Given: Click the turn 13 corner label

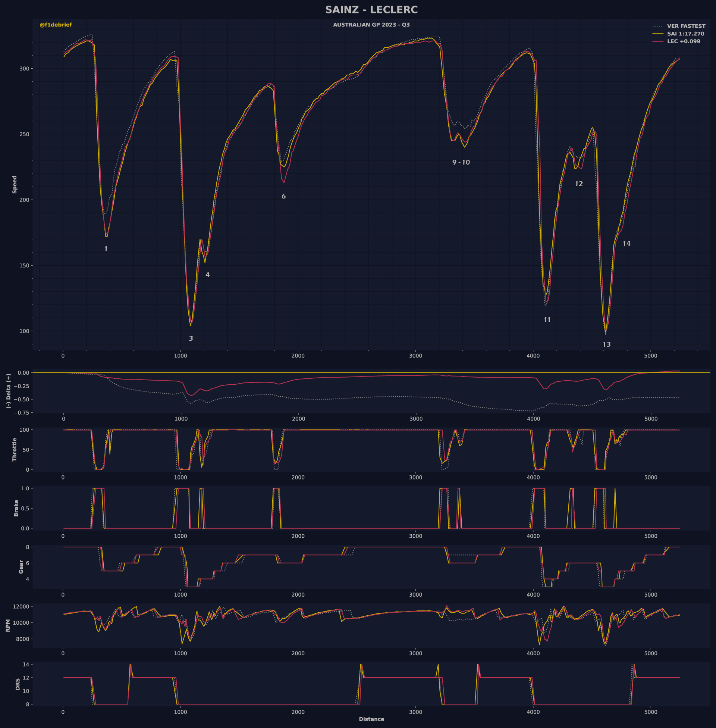Looking at the screenshot, I should click(607, 344).
